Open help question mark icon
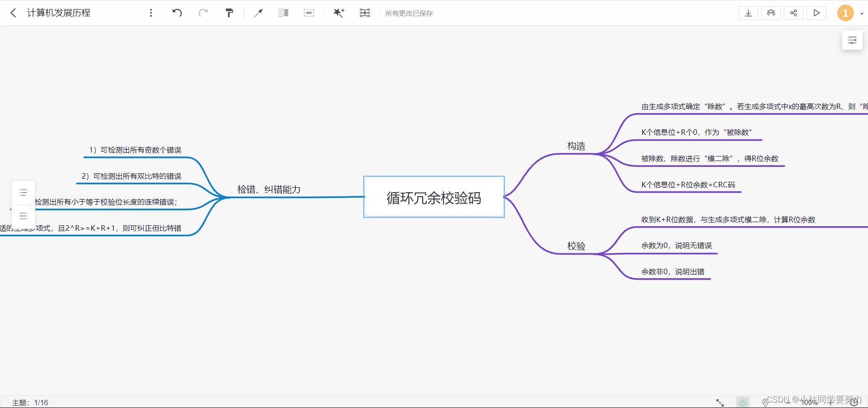 click(x=854, y=402)
